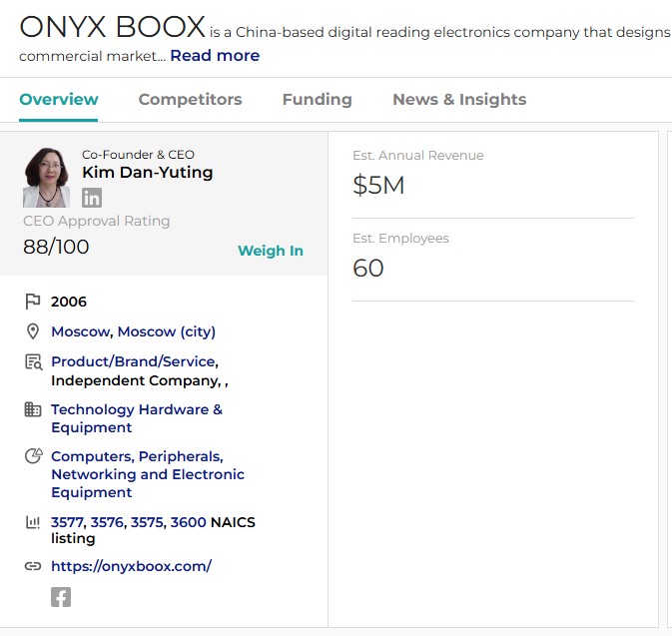This screenshot has width=672, height=636.
Task: Click the $5M annual revenue value
Action: (378, 185)
